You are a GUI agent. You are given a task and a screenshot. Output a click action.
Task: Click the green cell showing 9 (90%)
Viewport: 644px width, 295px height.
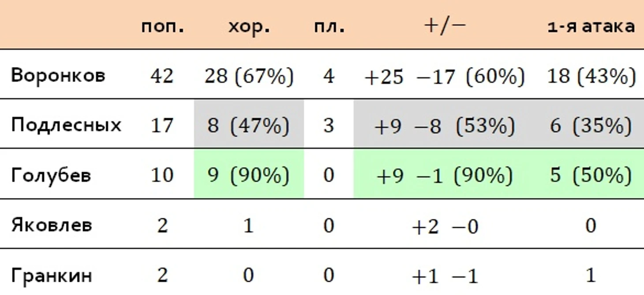tap(249, 173)
